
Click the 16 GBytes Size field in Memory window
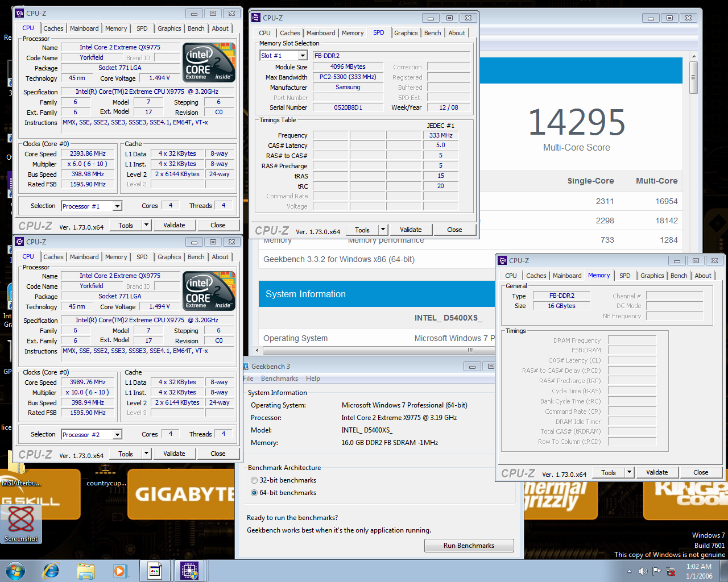click(561, 306)
